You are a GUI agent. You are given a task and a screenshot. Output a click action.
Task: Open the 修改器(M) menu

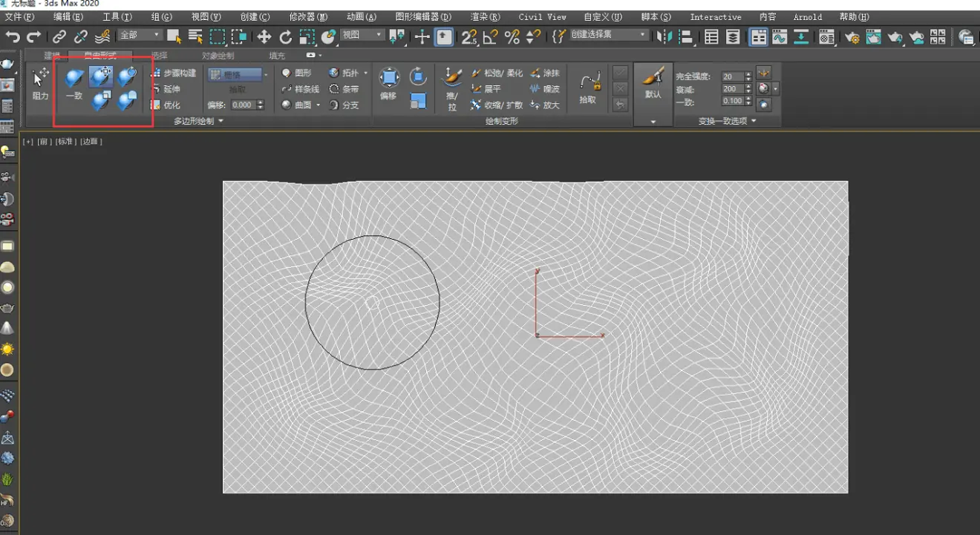point(308,16)
